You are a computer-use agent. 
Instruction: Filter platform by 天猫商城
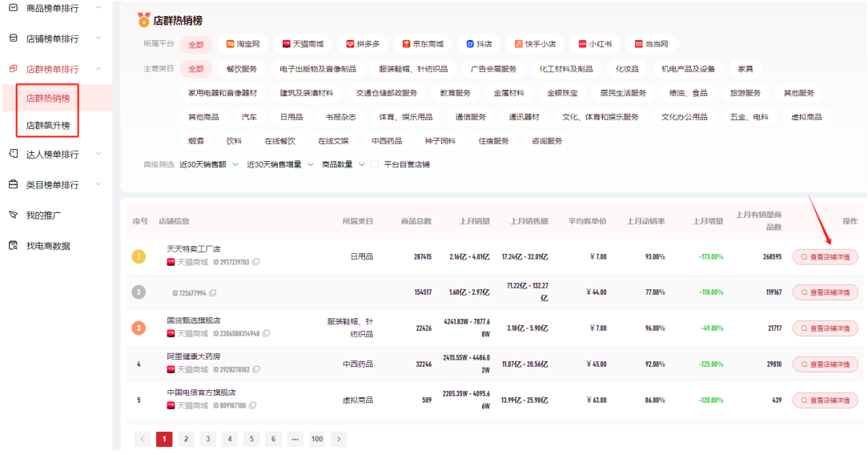(303, 44)
